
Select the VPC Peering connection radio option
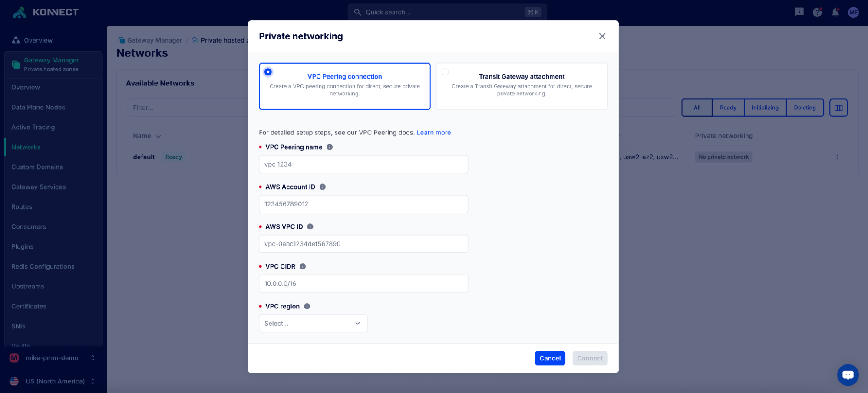pyautogui.click(x=268, y=72)
